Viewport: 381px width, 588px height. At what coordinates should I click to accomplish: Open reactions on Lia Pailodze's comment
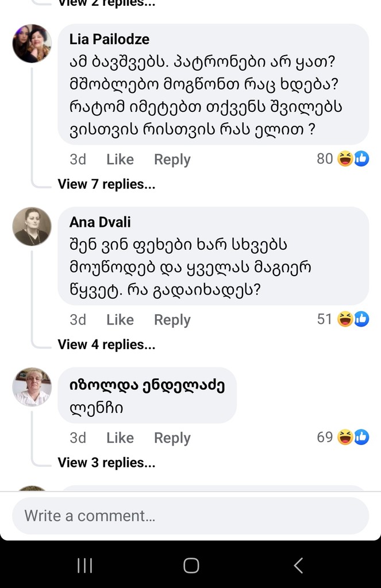coord(343,159)
